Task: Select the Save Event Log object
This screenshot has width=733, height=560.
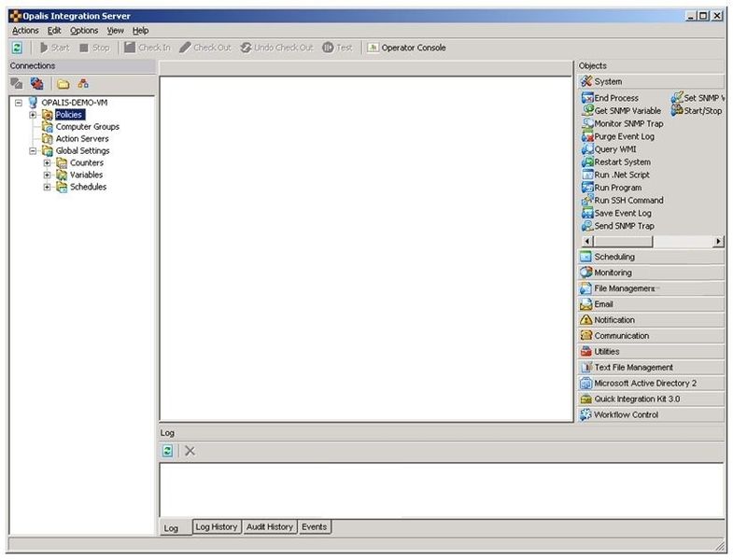Action: [x=616, y=213]
